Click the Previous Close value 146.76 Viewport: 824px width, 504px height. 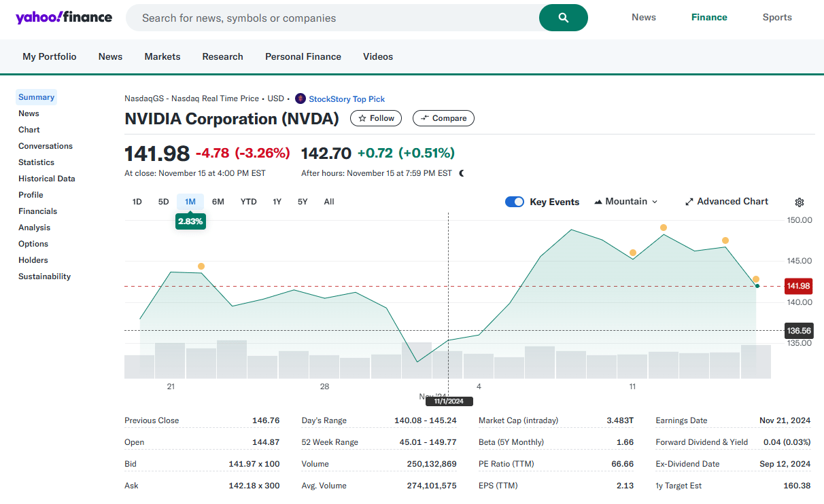click(266, 420)
